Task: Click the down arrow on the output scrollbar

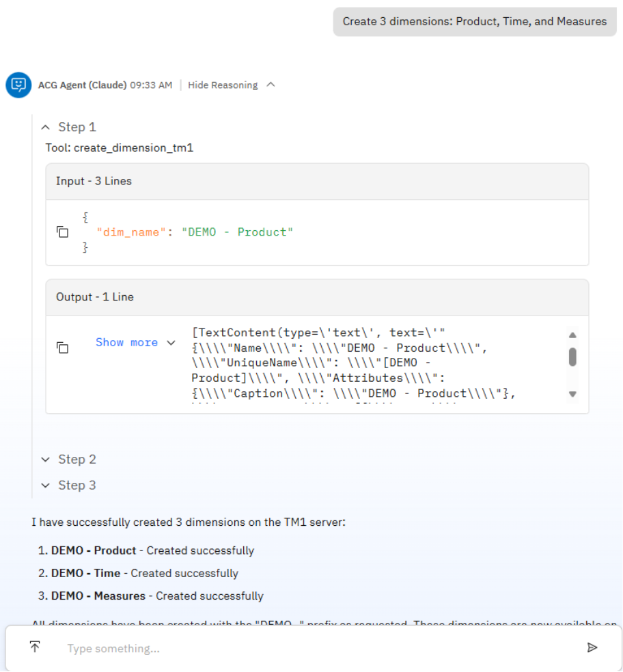Action: coord(573,394)
